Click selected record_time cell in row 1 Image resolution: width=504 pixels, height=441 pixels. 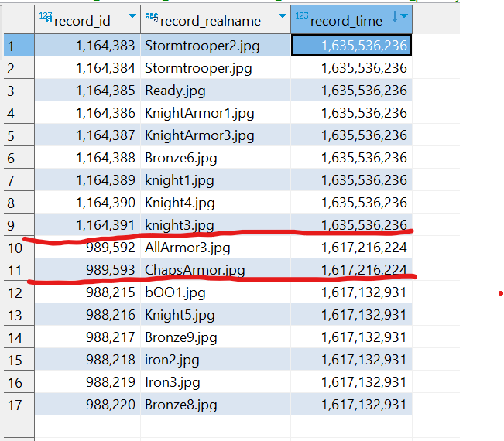[351, 46]
